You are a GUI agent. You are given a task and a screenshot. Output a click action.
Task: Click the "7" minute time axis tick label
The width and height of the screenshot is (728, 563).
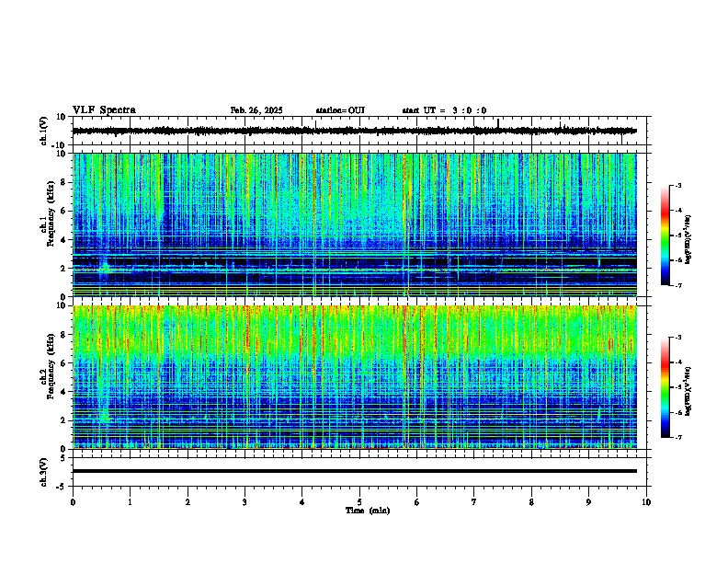(x=474, y=502)
